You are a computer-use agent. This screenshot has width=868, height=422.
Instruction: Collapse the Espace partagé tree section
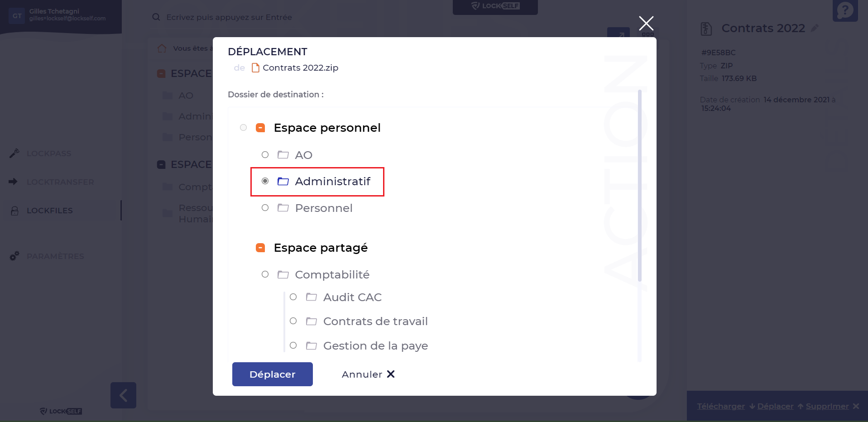(x=260, y=248)
